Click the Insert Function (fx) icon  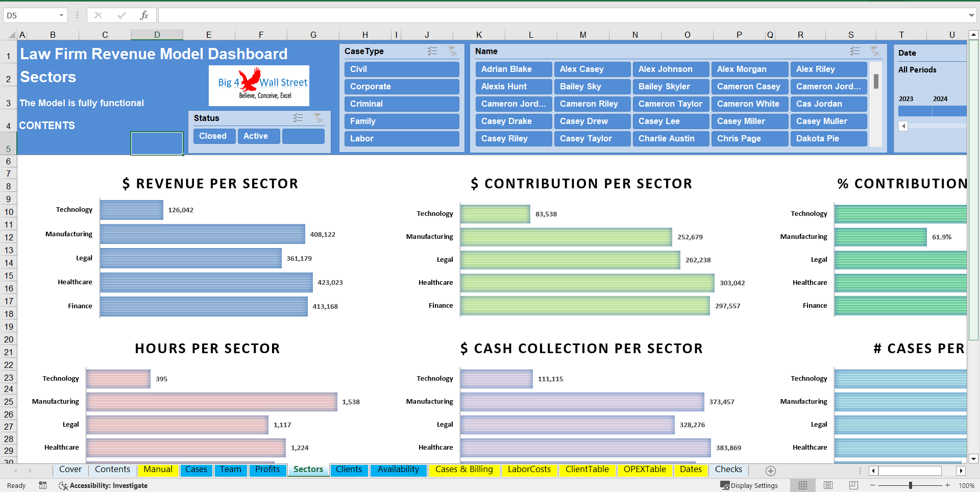pos(144,15)
